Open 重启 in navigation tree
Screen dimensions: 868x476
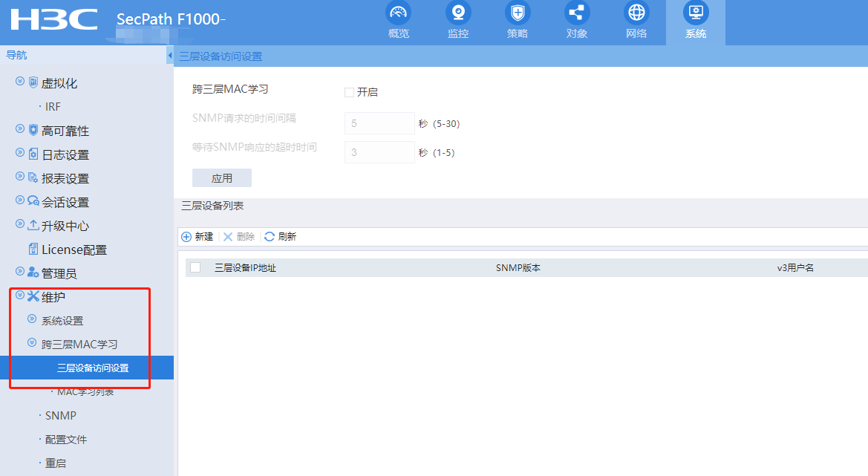click(56, 463)
